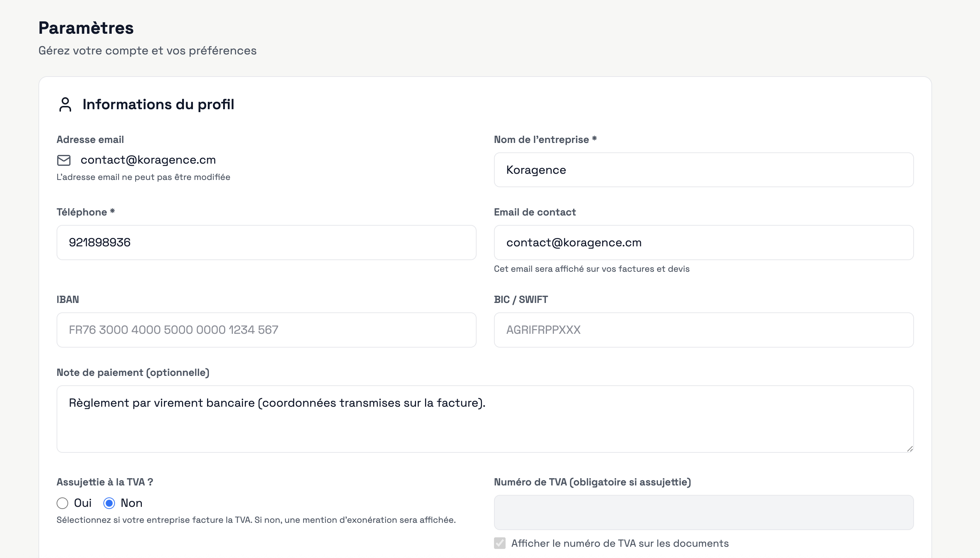Select the Non radio for TVA
The image size is (980, 558).
point(109,503)
